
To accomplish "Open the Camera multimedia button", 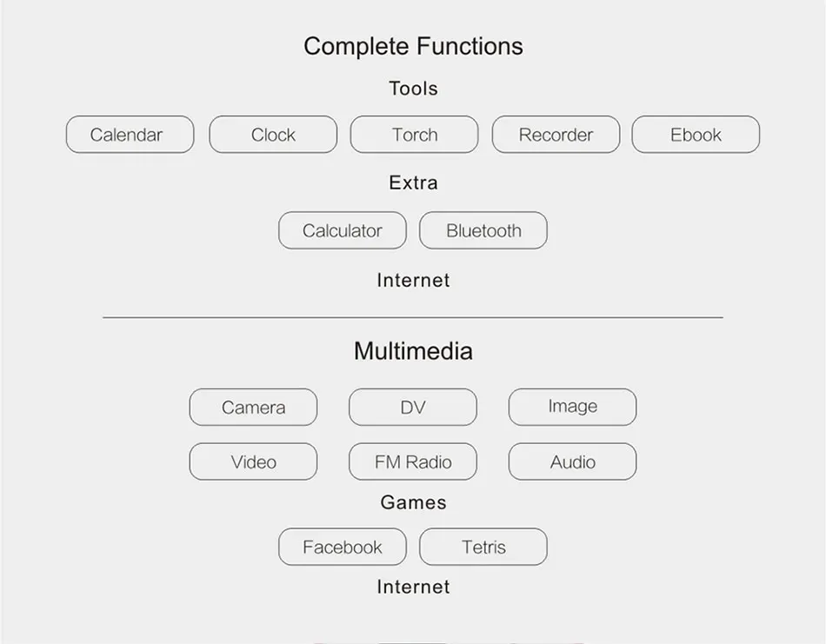I will click(253, 407).
